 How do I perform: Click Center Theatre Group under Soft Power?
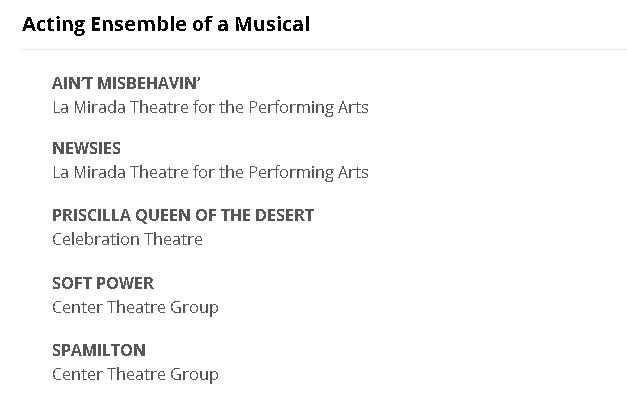135,307
